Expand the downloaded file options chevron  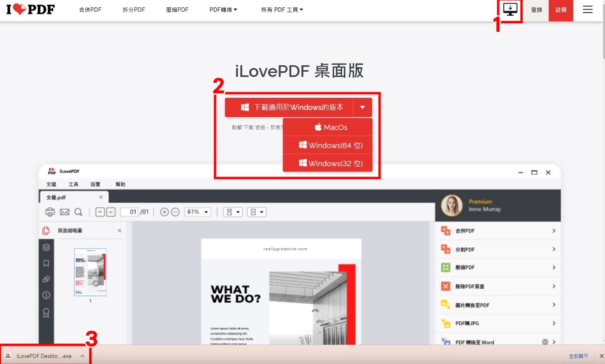click(x=82, y=356)
